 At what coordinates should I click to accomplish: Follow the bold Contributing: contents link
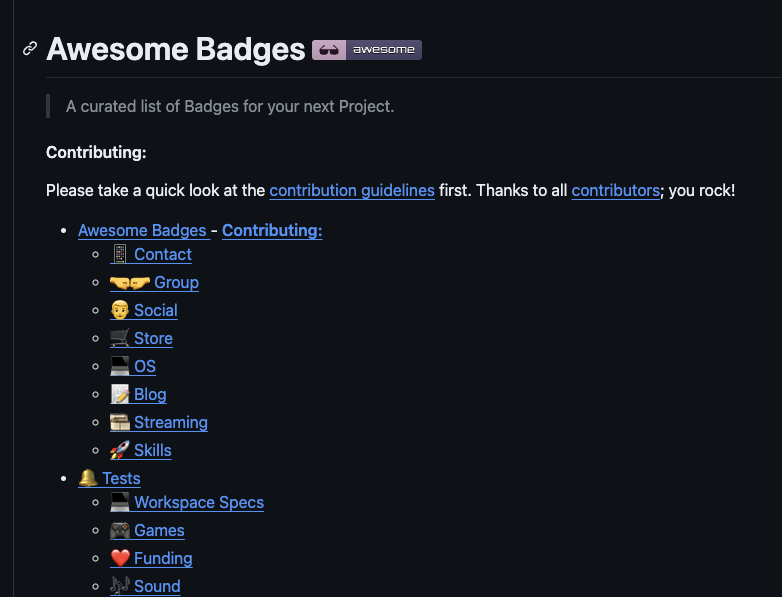click(272, 230)
